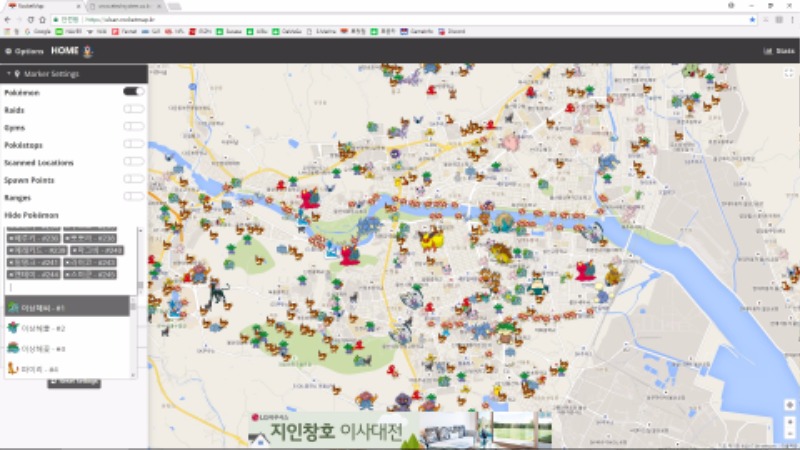This screenshot has height=450, width=800.
Task: Click the browser home button
Action: [42, 19]
